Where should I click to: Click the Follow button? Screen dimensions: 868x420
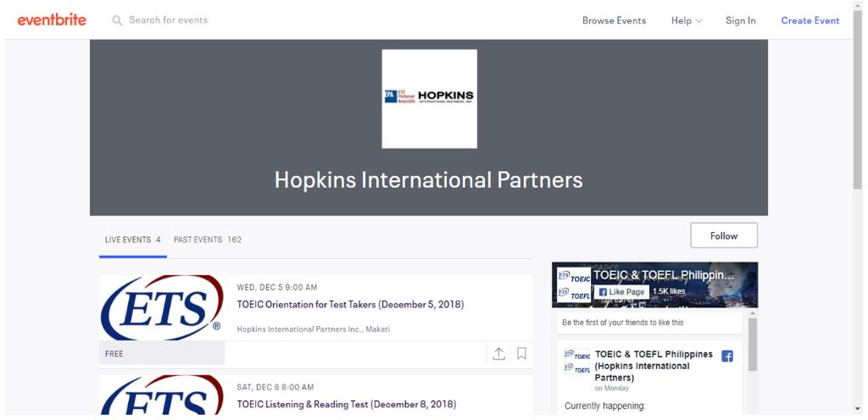tap(724, 235)
